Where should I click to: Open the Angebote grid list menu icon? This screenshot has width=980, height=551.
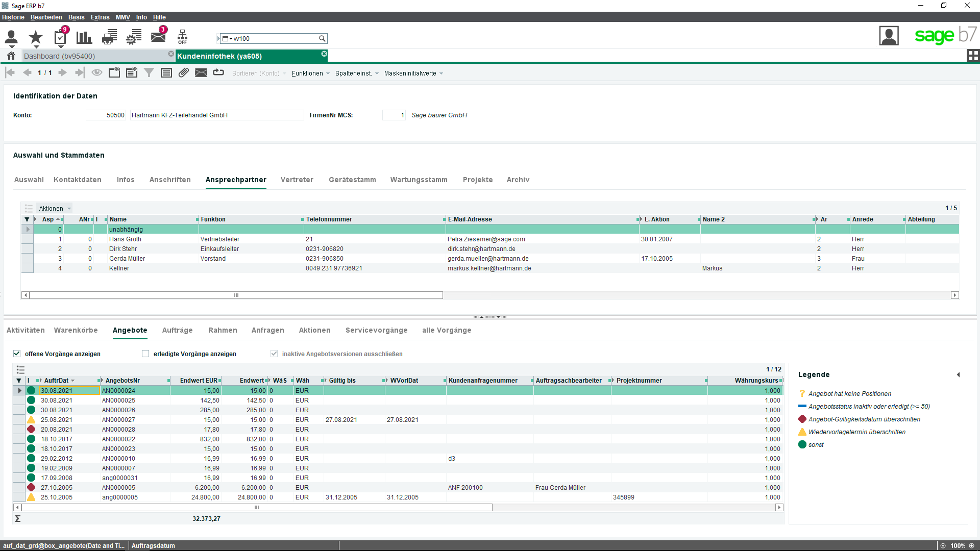[x=20, y=369]
